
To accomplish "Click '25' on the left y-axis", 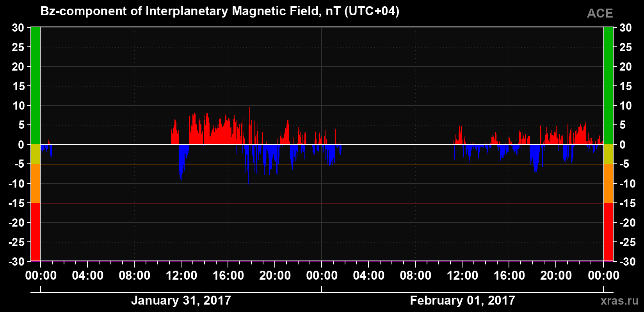I will pos(18,47).
